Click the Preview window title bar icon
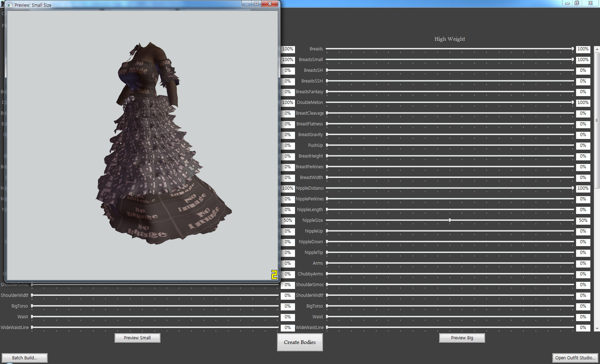Viewport: 600px width, 364px height. tap(10, 5)
